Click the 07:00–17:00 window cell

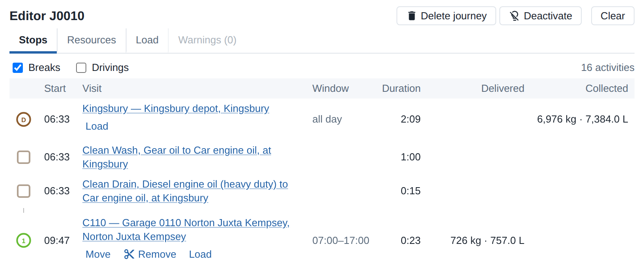[341, 240]
